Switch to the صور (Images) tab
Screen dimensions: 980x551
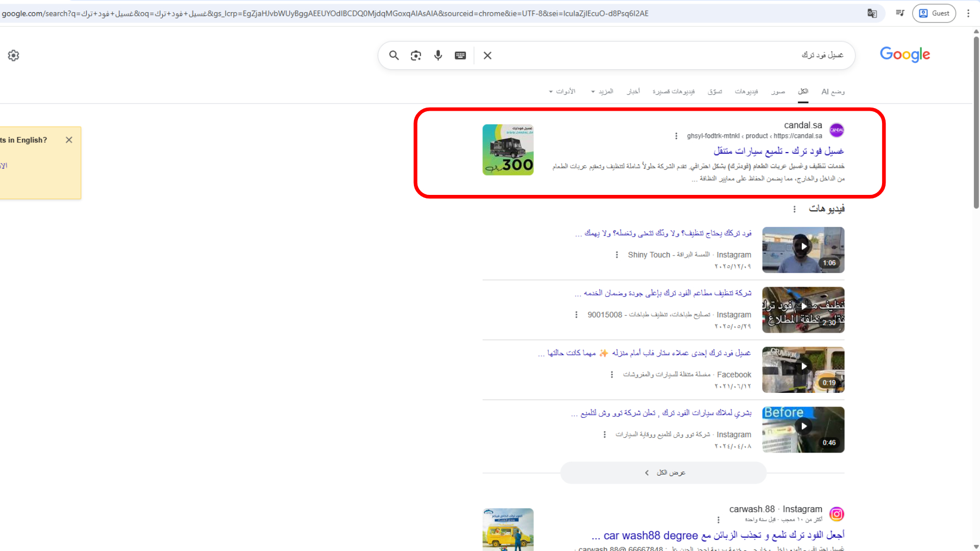778,91
